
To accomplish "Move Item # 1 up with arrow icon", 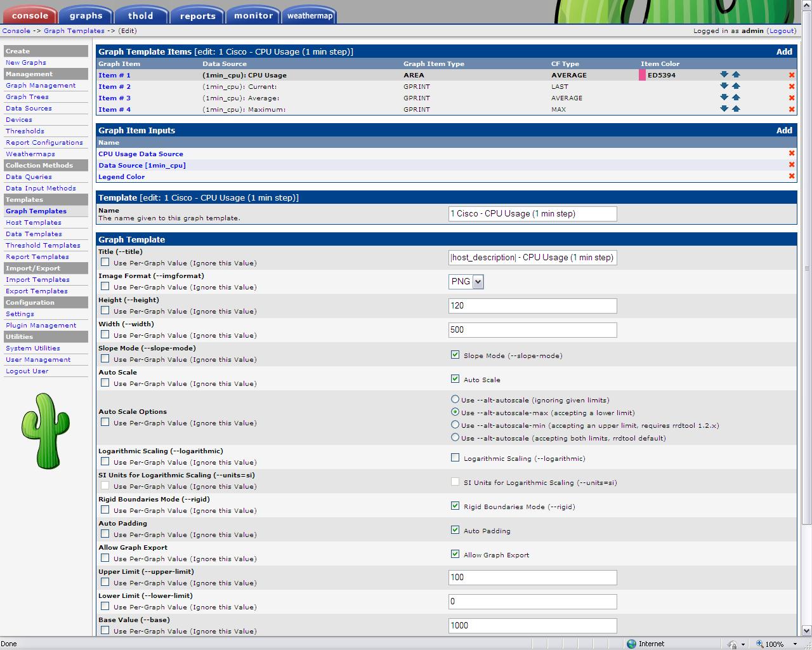I will click(x=736, y=75).
